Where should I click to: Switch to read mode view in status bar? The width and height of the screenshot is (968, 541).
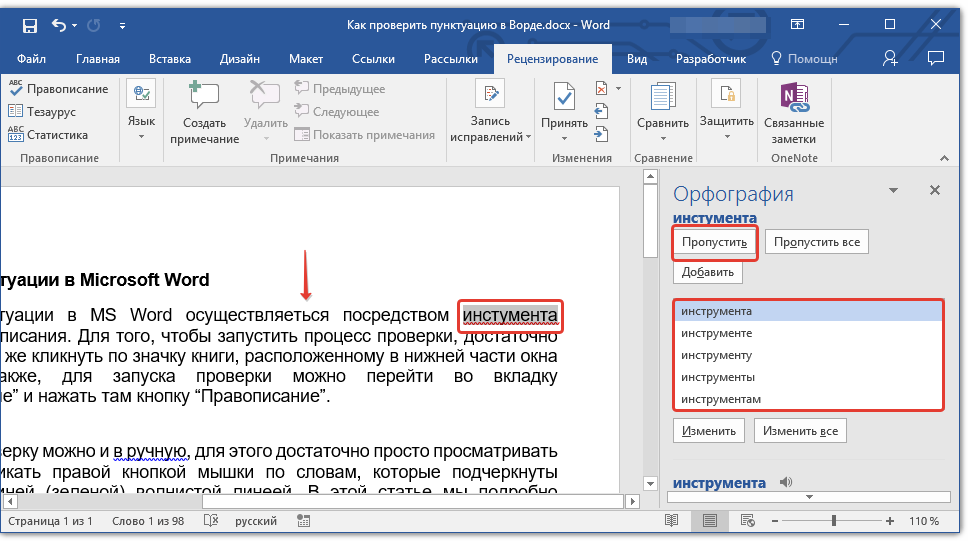point(672,521)
